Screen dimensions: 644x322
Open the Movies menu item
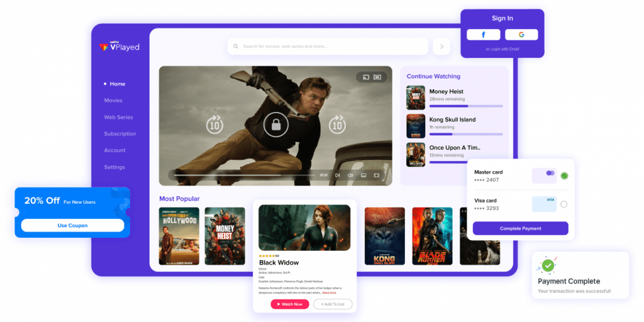point(113,100)
